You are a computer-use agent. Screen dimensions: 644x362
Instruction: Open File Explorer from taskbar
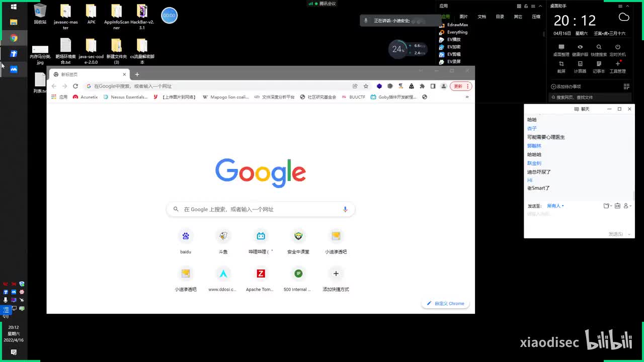pos(14,22)
